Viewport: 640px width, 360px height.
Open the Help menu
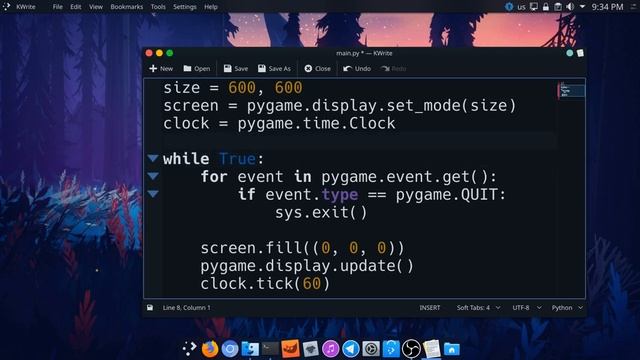(211, 7)
